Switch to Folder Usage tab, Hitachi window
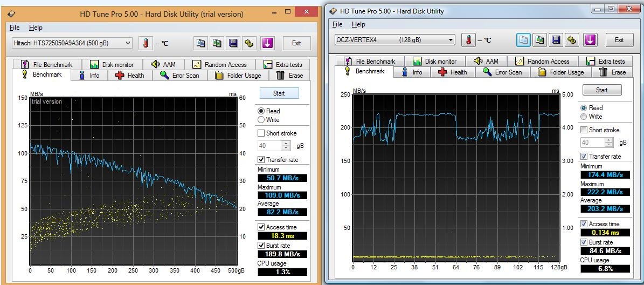Image resolution: width=644 pixels, height=285 pixels. (238, 75)
